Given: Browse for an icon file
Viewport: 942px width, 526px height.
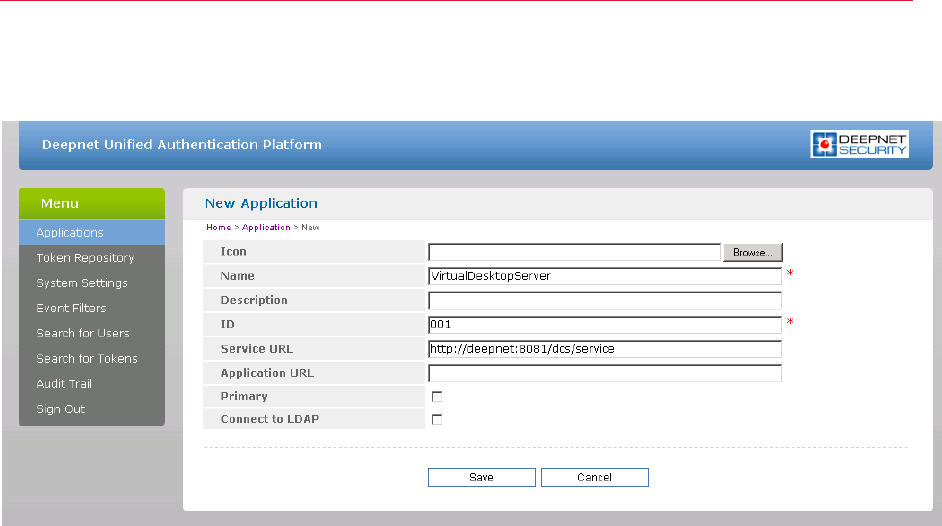Looking at the screenshot, I should tap(753, 252).
